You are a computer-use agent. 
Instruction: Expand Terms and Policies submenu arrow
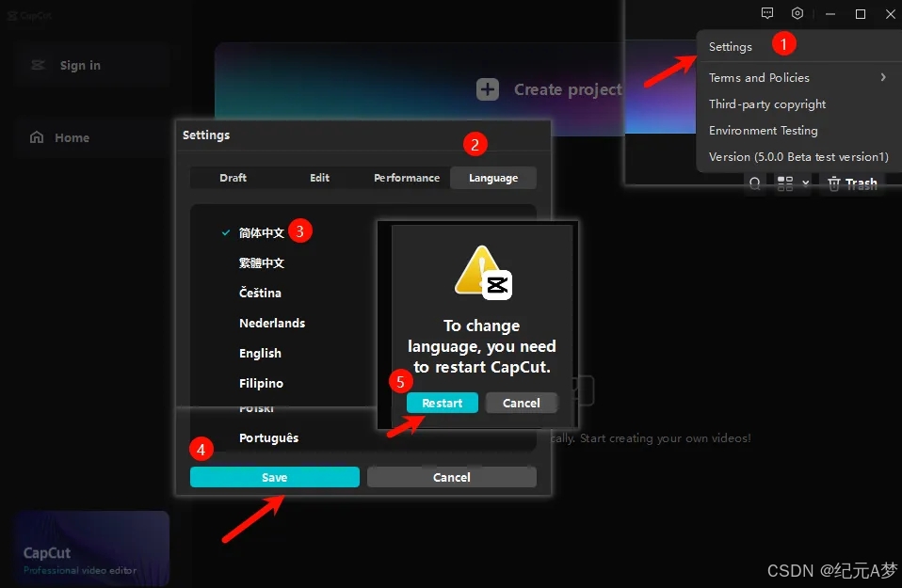point(883,77)
